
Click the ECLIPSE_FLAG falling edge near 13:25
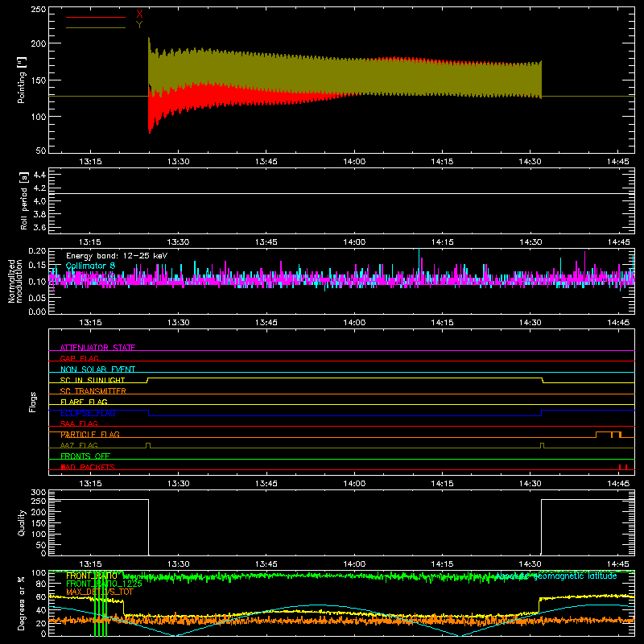pyautogui.click(x=148, y=413)
